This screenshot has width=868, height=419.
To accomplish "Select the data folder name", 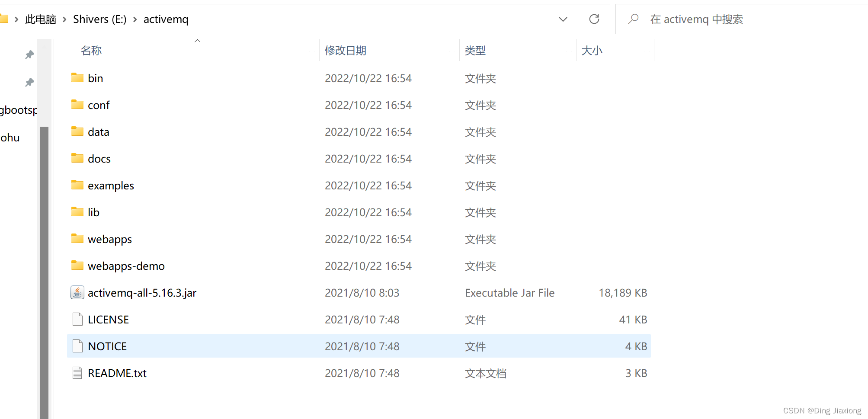I will [x=99, y=132].
